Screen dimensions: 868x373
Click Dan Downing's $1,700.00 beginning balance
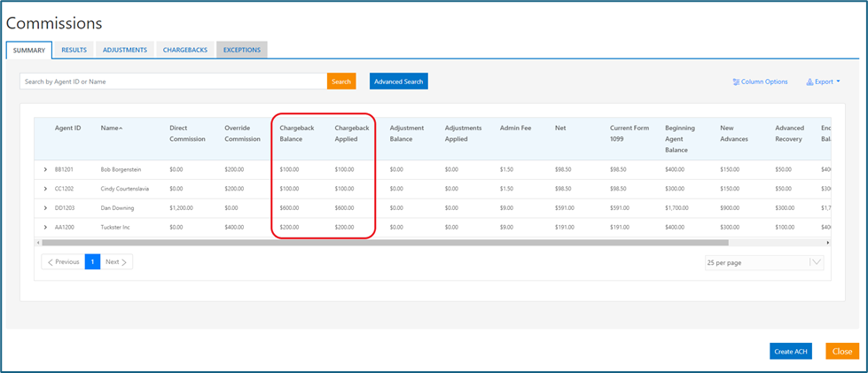(x=677, y=208)
